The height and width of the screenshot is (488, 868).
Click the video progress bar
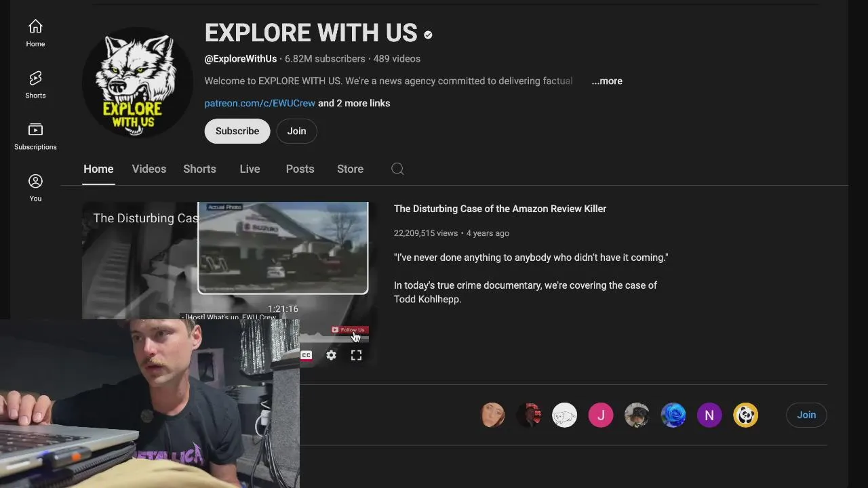[336, 338]
